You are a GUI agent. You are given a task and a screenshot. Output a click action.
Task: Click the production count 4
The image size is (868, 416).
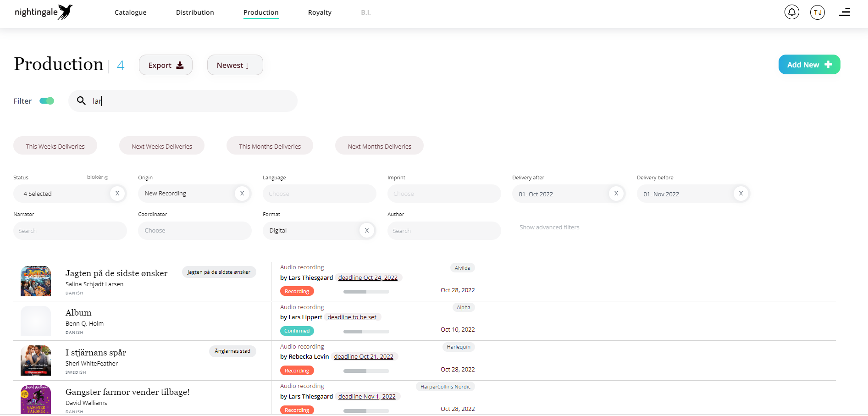point(121,66)
